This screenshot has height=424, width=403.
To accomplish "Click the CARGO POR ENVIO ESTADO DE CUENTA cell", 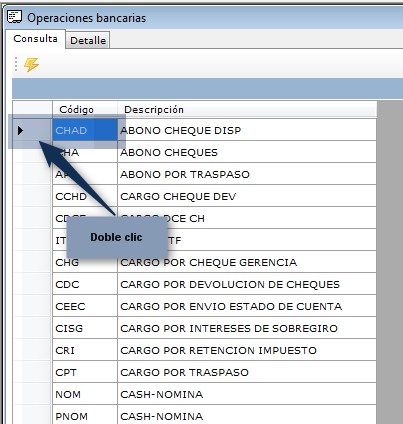I will pyautogui.click(x=247, y=306).
